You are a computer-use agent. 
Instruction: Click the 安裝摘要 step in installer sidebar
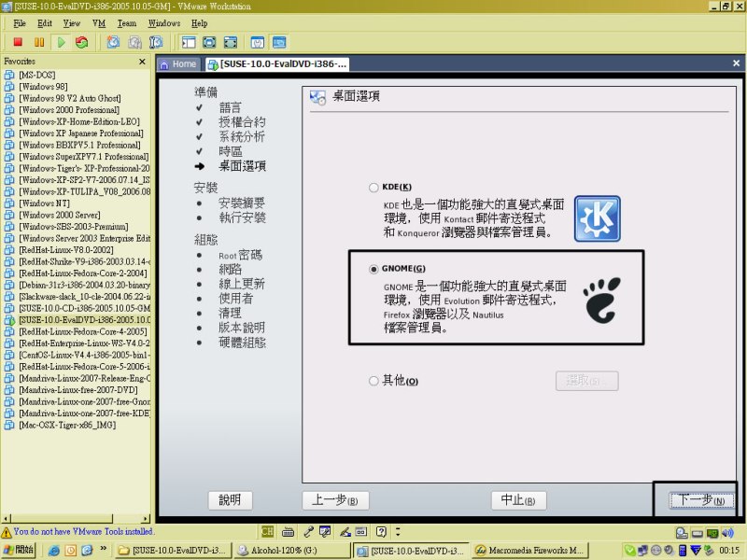coord(242,203)
